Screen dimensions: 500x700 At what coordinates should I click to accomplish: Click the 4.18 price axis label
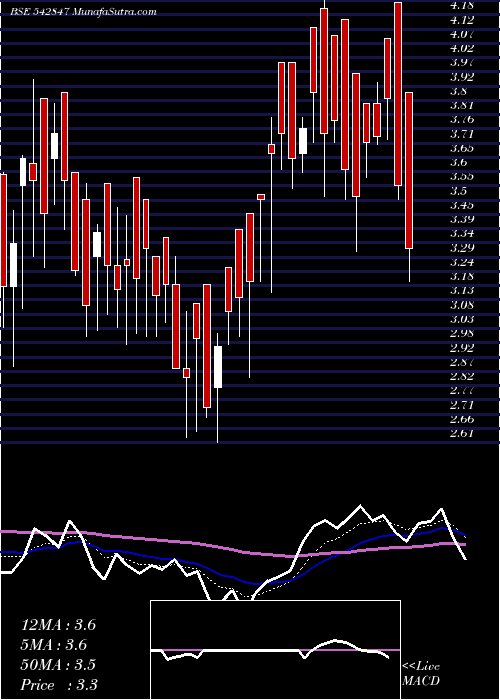tap(462, 5)
